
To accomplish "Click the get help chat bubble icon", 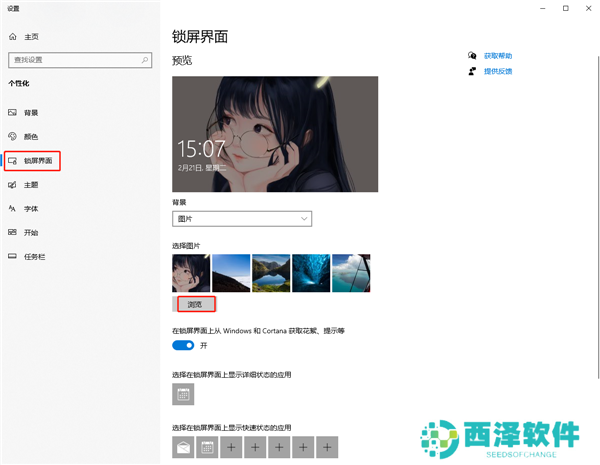I will (472, 56).
